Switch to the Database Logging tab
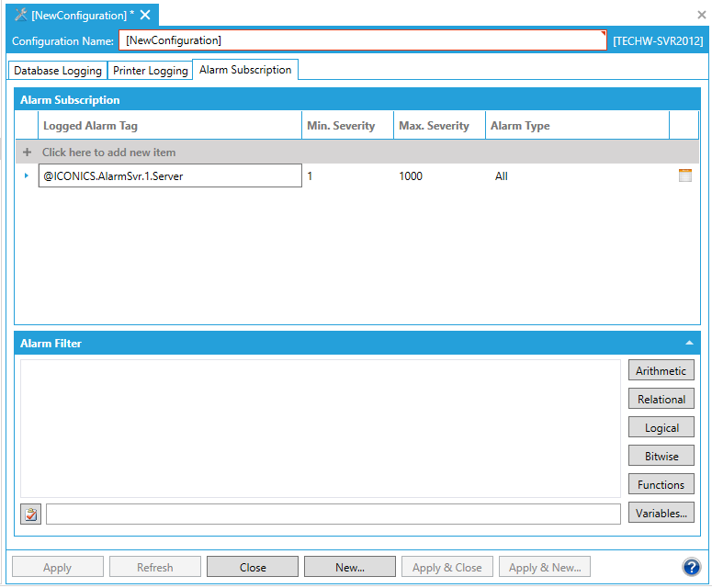This screenshot has height=588, width=712. 58,71
